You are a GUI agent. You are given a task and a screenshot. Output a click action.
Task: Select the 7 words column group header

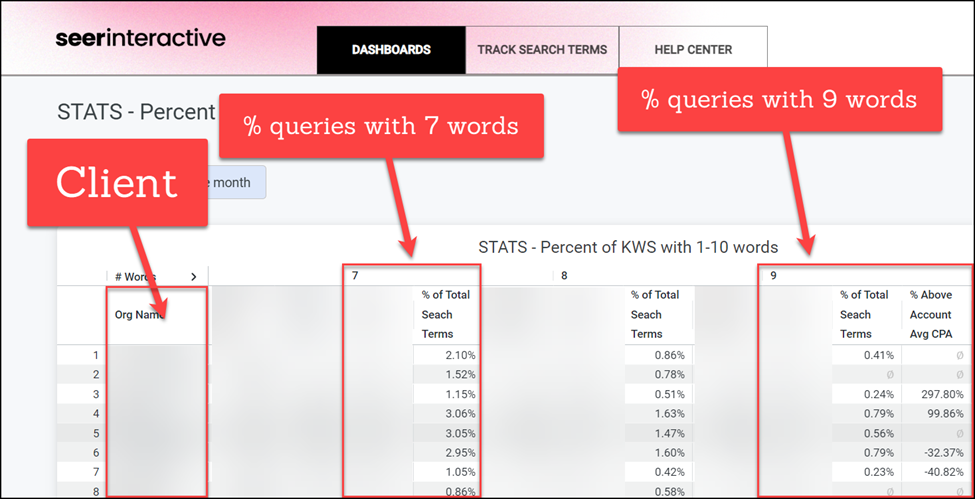[x=356, y=275]
